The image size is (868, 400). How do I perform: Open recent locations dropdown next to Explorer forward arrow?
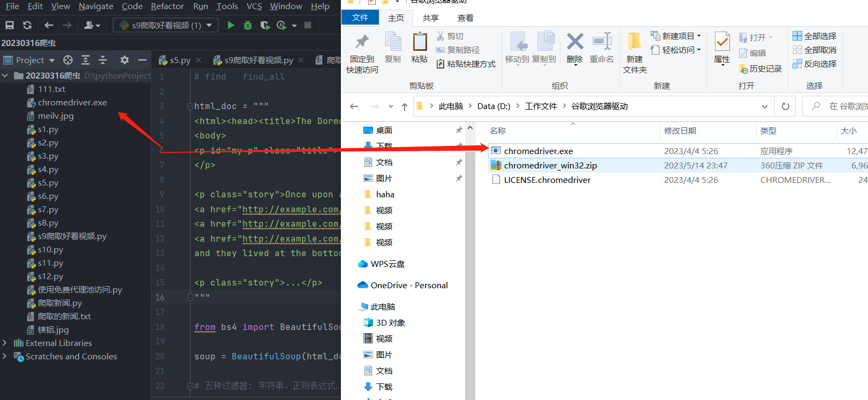click(391, 106)
